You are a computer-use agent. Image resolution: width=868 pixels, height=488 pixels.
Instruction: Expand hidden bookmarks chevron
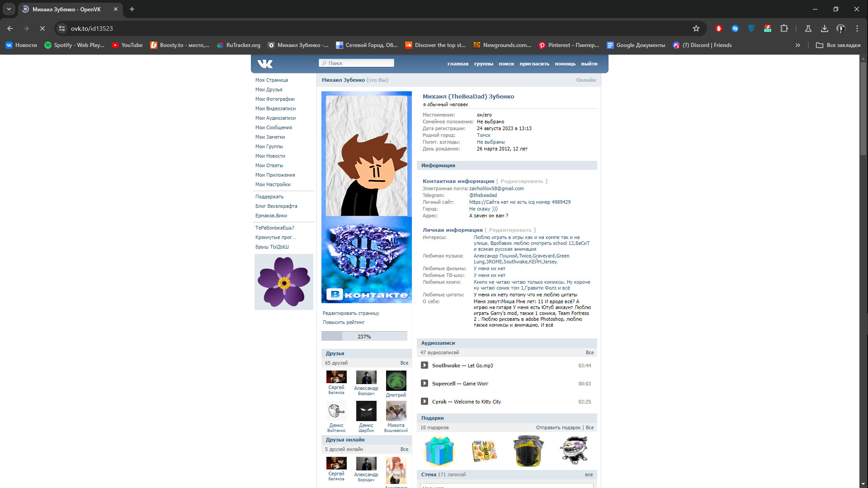click(x=798, y=45)
